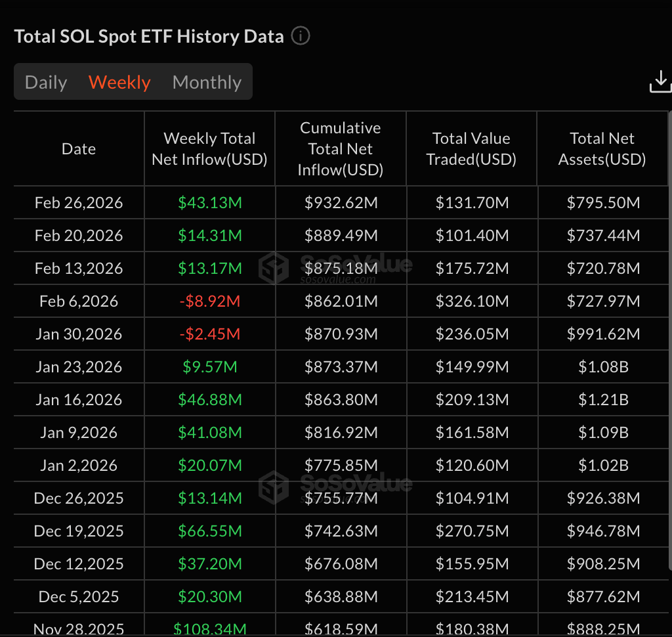Screen dimensions: 672x637
Task: Click the -$8.92M weekly outflow value
Action: tap(209, 301)
